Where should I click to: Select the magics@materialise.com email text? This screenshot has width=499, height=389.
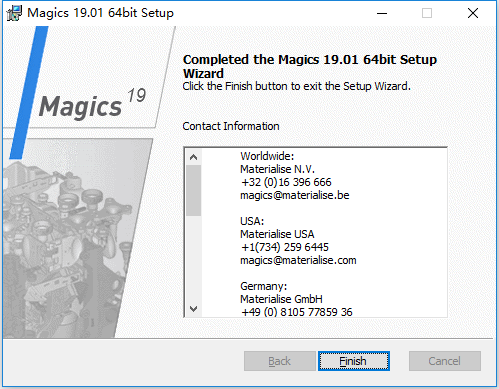pos(298,260)
